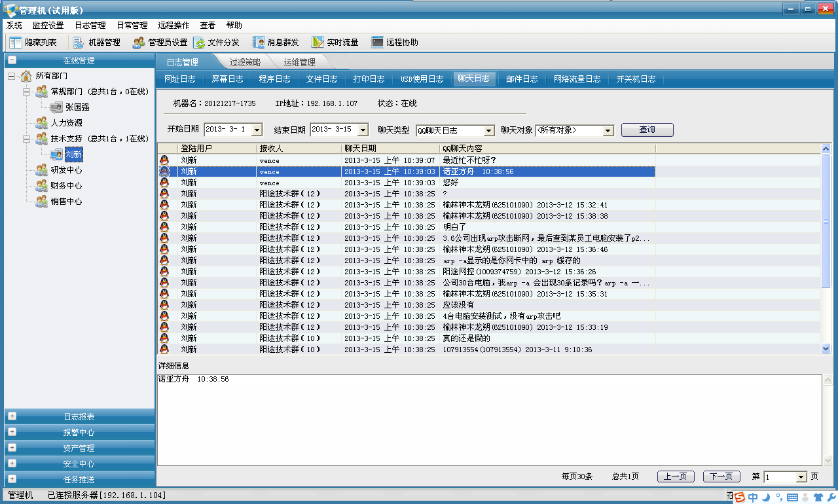
Task: Open the 结束日期 date dropdown
Action: (x=362, y=130)
